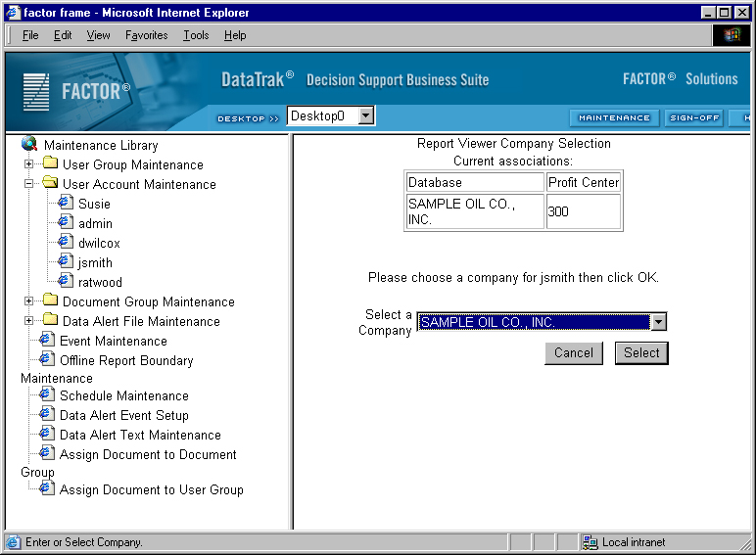Click the Schedule Maintenance page icon
This screenshot has width=756, height=555.
point(46,394)
